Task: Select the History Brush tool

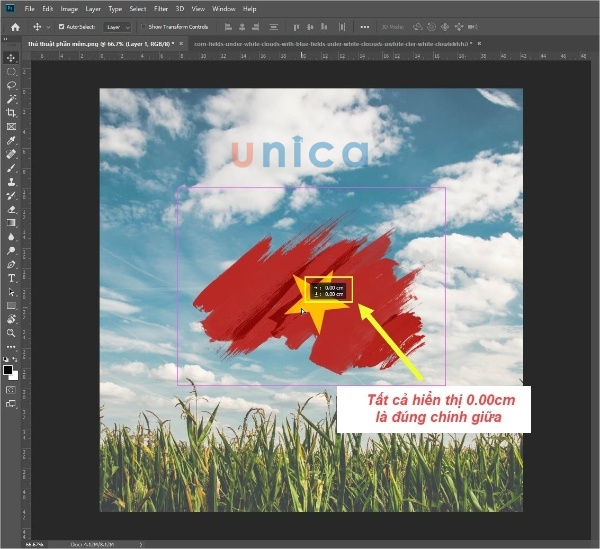Action: coord(11,195)
